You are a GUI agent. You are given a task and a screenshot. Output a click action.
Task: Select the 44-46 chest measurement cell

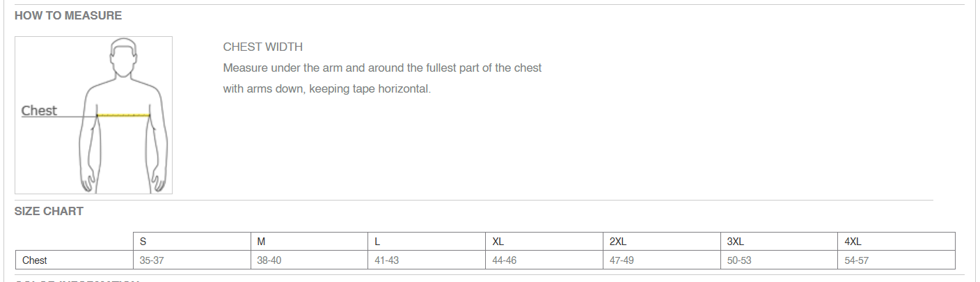545,260
